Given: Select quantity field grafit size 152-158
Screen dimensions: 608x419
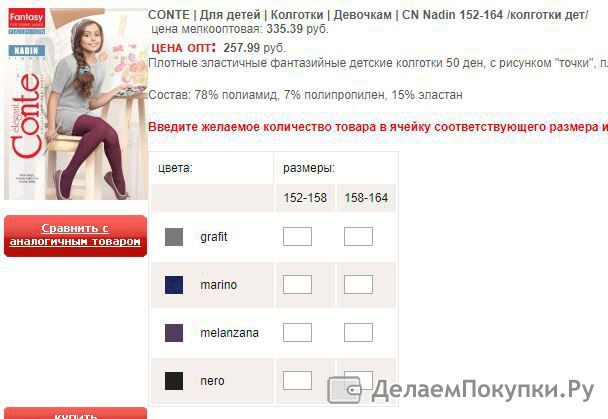Looking at the screenshot, I should point(297,236).
